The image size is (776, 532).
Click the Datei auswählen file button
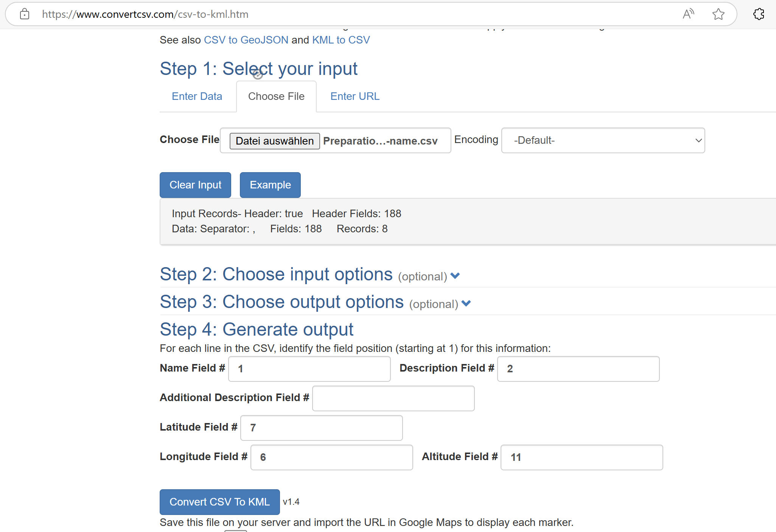[x=275, y=141]
